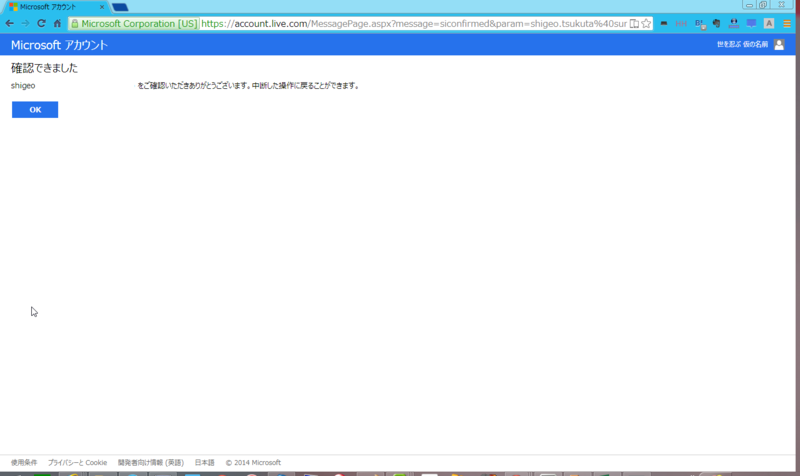Minimize the browser window
Viewport: 800px width, 476px height.
click(749, 5)
